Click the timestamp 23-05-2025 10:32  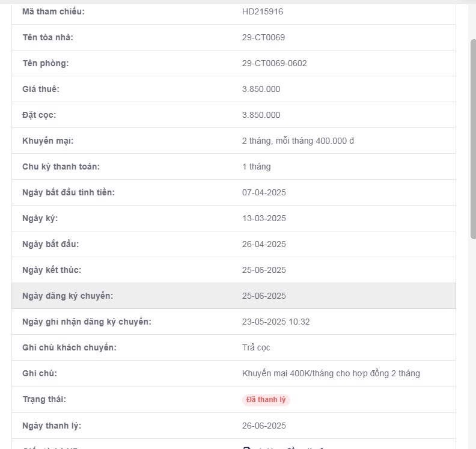point(276,322)
